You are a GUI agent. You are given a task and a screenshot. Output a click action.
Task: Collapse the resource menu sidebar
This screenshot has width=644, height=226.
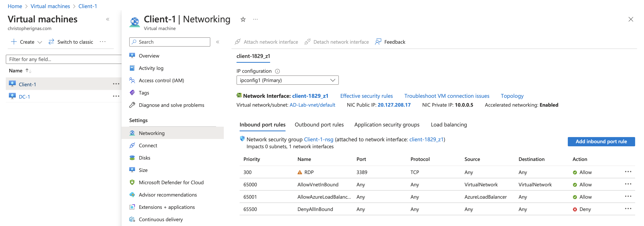(218, 42)
